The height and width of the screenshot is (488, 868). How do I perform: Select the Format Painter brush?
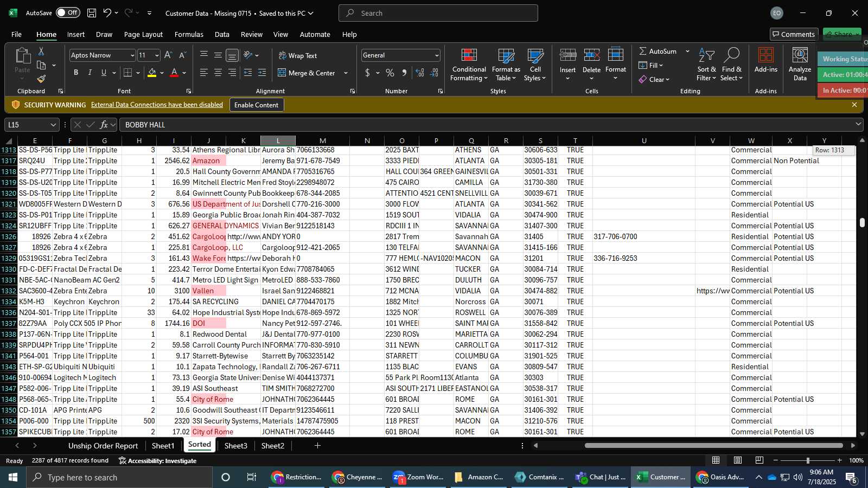point(41,79)
